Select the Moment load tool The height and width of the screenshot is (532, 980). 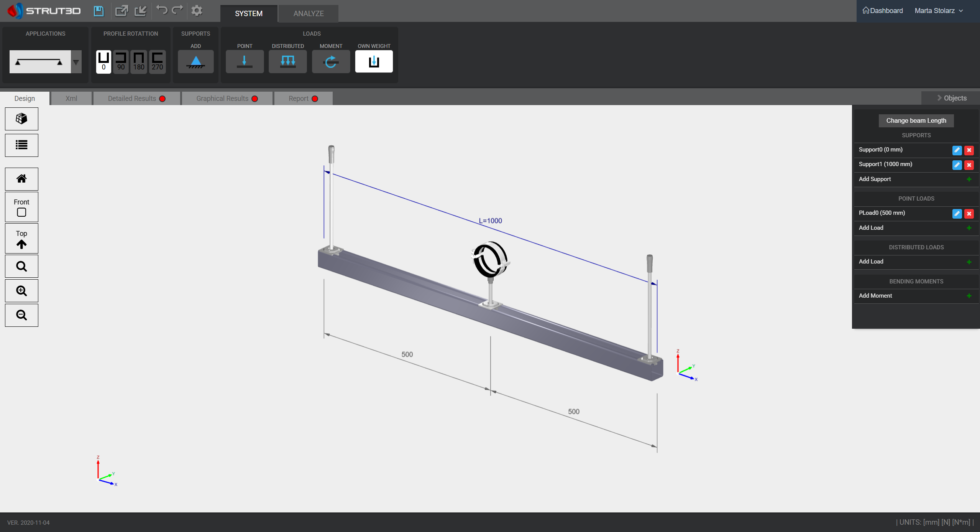pos(330,61)
